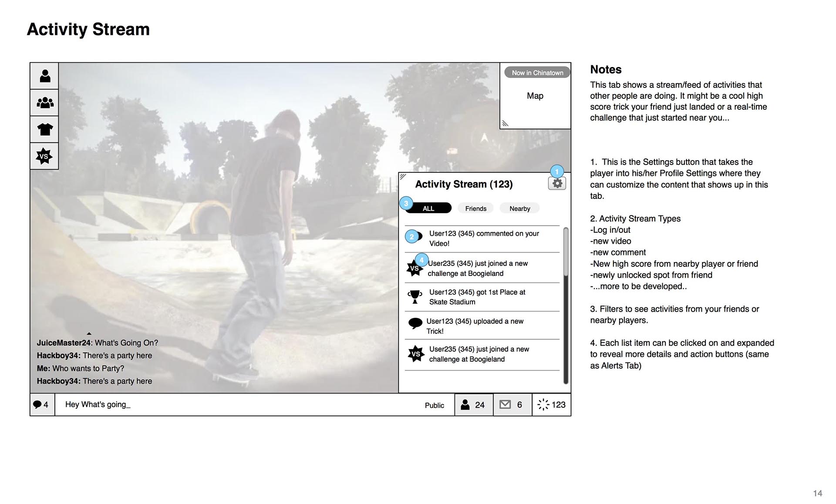Filter activity stream by Friends

[475, 208]
